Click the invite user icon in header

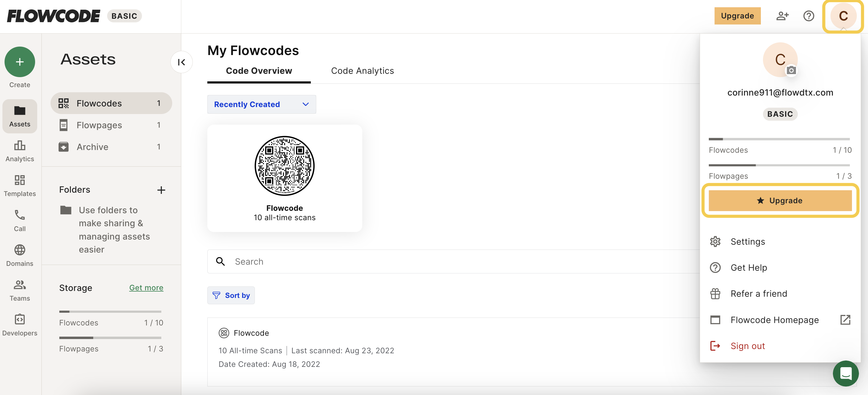[782, 16]
